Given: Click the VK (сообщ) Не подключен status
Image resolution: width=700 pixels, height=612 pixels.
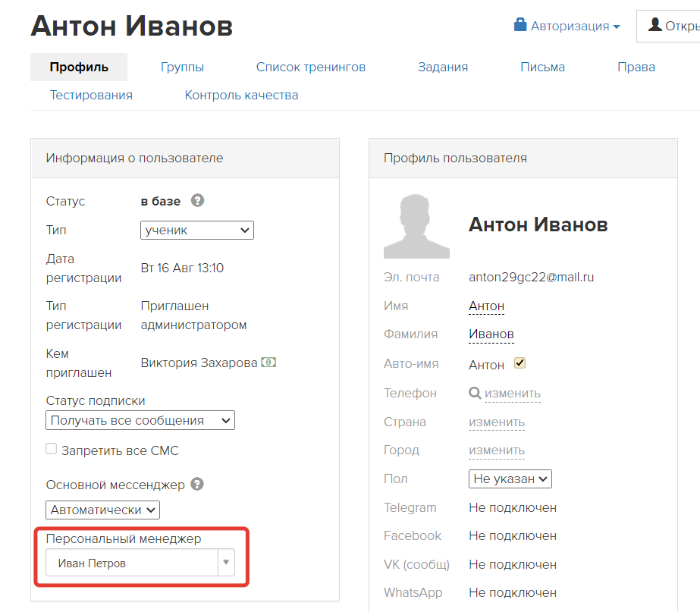Looking at the screenshot, I should [513, 565].
